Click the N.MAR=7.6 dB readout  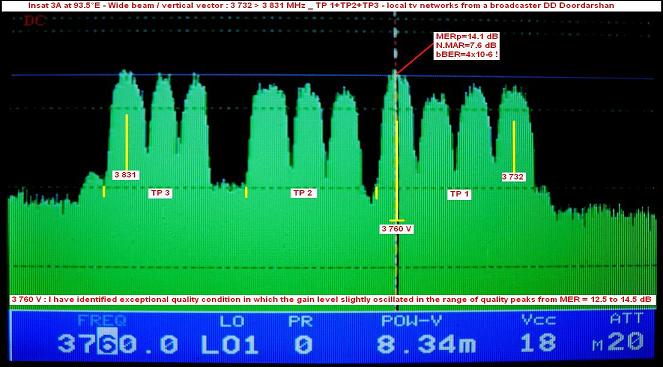[466, 45]
